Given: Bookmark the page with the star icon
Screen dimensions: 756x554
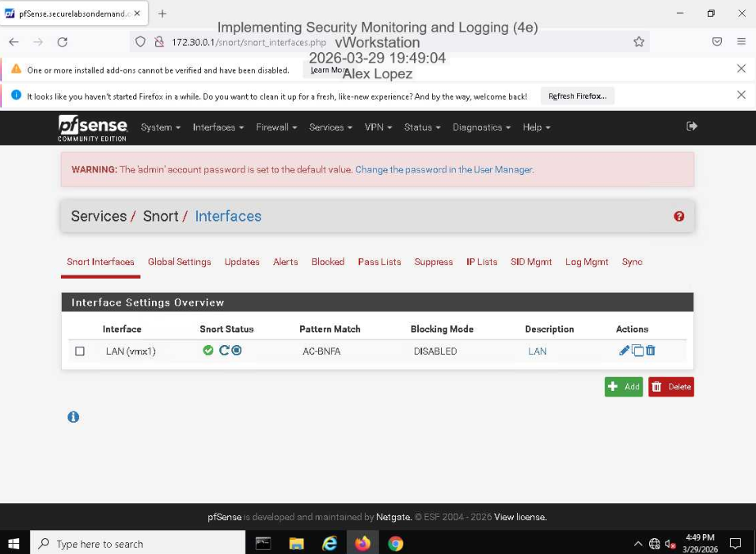Looking at the screenshot, I should (x=639, y=40).
